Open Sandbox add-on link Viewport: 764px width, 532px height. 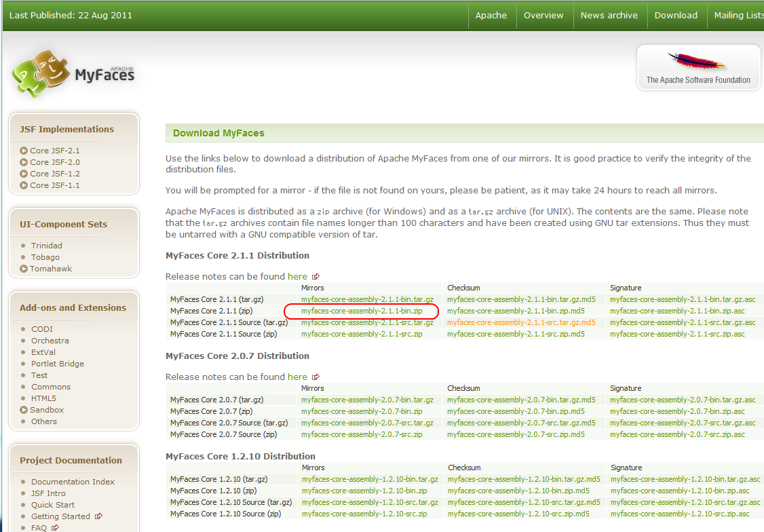(x=47, y=411)
